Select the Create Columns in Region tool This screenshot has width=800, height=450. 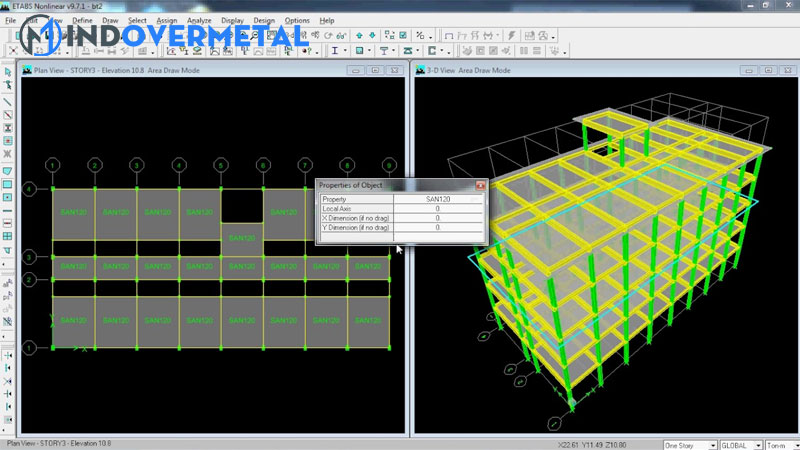(x=8, y=128)
